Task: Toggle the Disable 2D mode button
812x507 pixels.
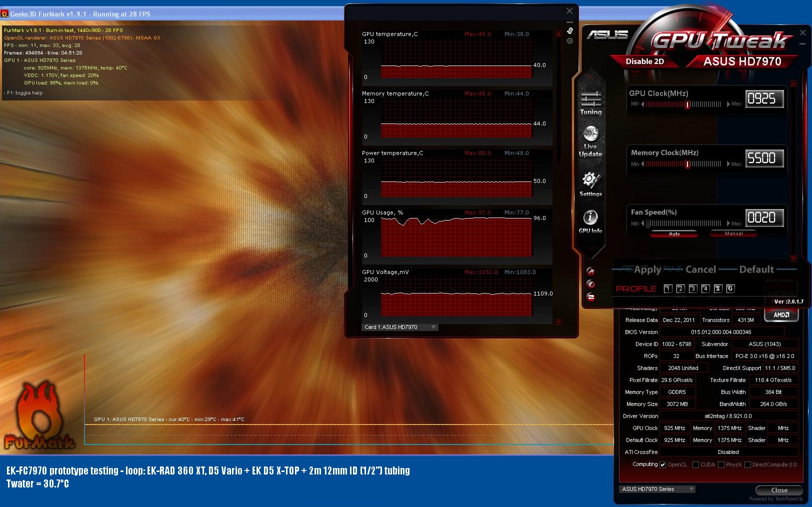Action: (645, 61)
